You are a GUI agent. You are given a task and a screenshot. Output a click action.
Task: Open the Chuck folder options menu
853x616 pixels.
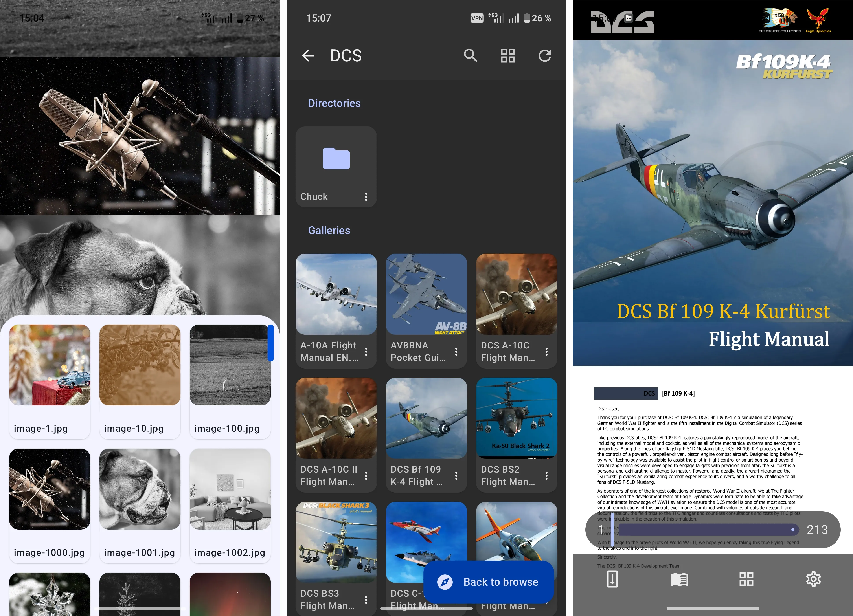366,197
